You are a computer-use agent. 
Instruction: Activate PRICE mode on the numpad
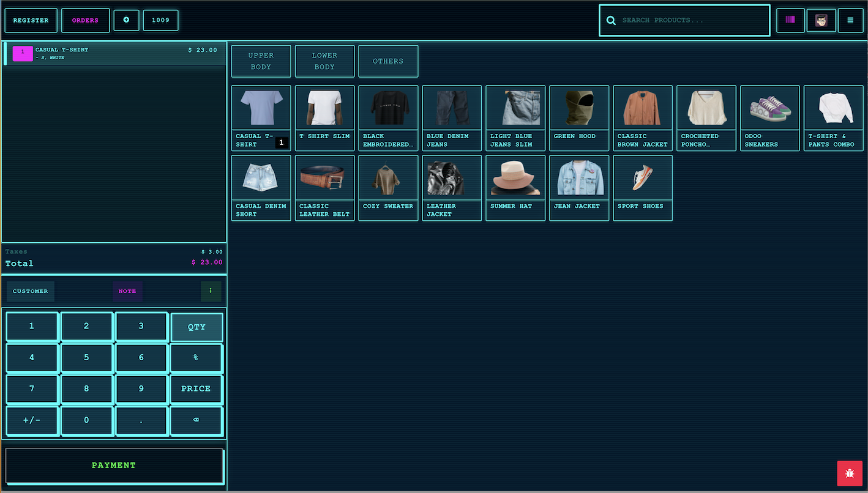196,388
